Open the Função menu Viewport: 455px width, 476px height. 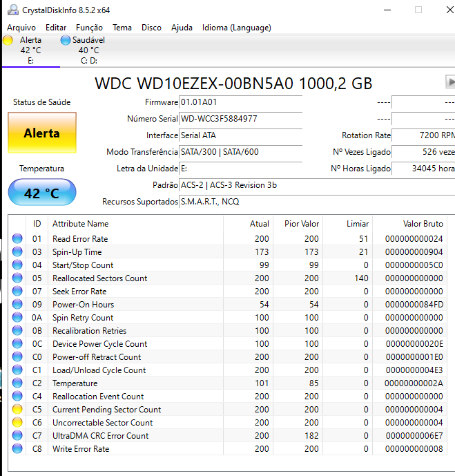pyautogui.click(x=89, y=28)
